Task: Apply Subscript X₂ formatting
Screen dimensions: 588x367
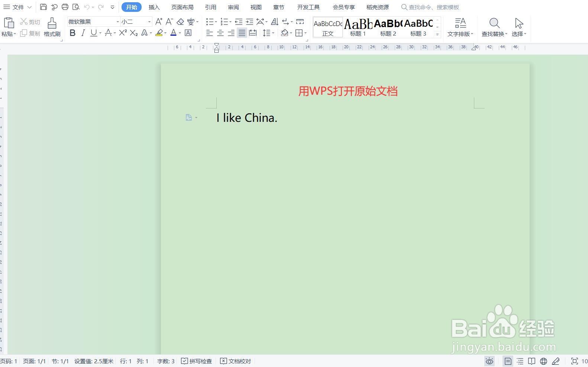Action: [x=134, y=33]
